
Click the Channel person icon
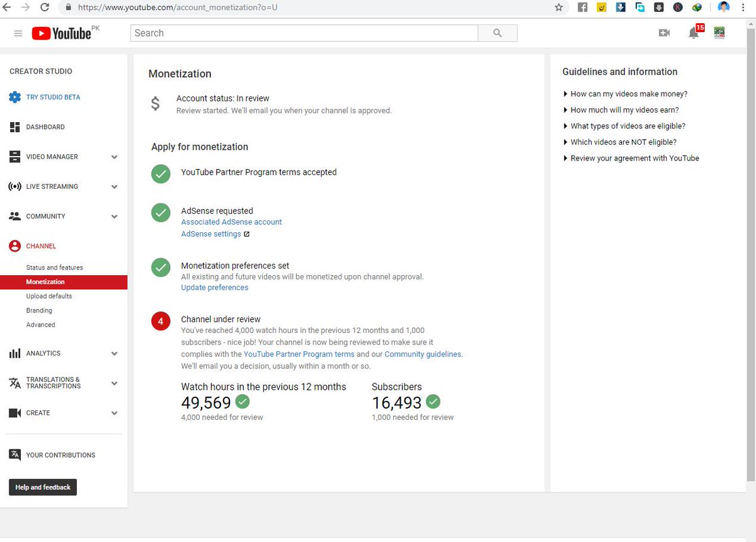click(x=14, y=246)
